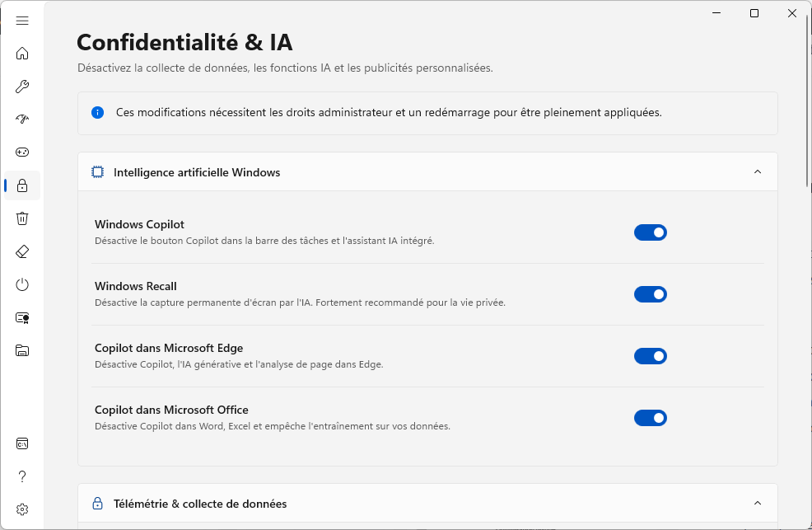Viewport: 812px width, 530px height.
Task: Toggle Copilot dans Microsoft Edge switch
Action: pyautogui.click(x=650, y=356)
